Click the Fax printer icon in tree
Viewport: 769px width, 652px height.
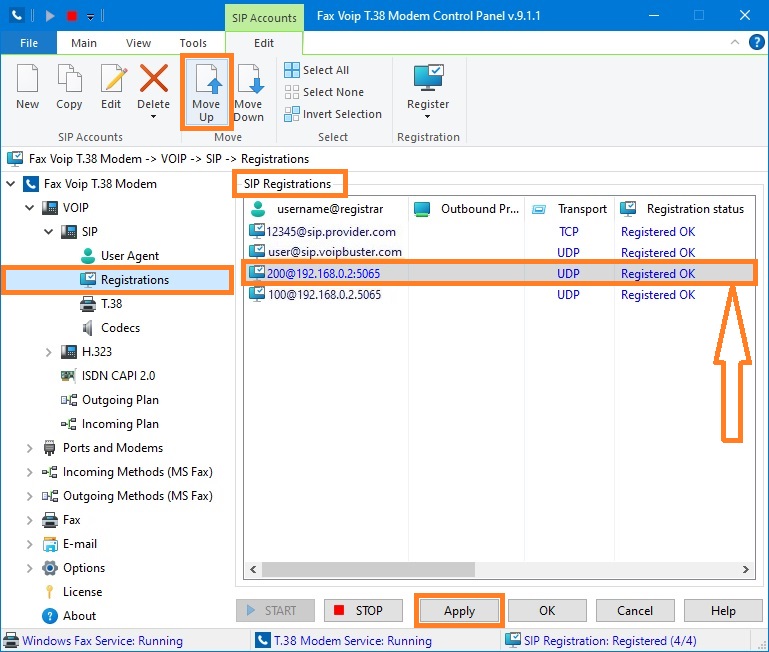coord(50,520)
